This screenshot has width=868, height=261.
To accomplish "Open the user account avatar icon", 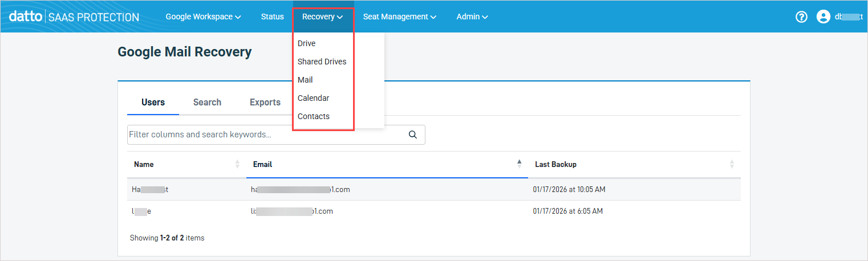I will pos(823,17).
